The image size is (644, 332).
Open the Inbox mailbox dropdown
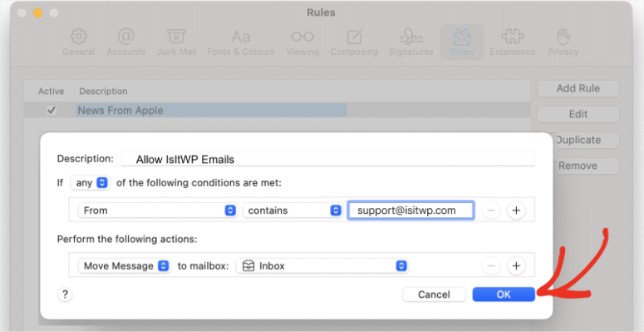click(x=322, y=265)
